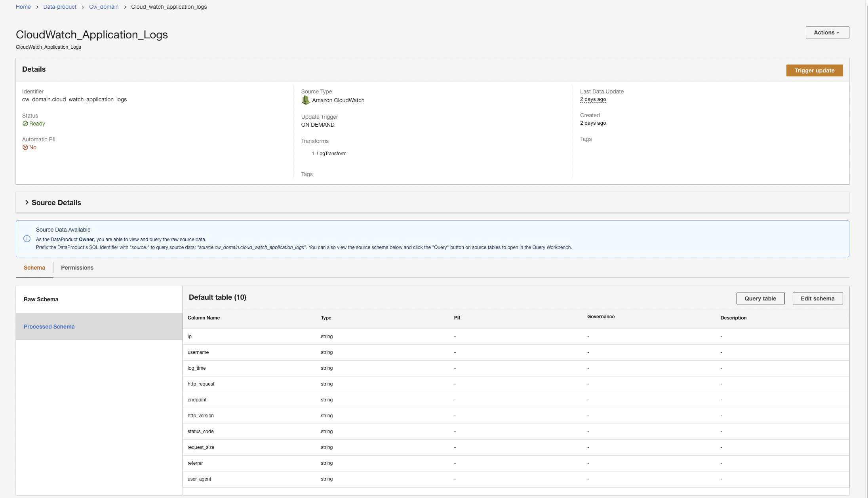Switch to the Permissions tab

pos(77,268)
